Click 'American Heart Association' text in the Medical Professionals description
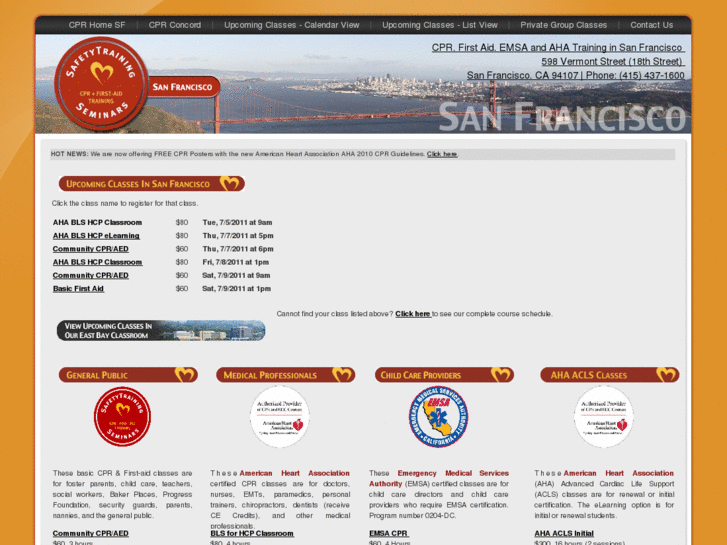This screenshot has height=545, width=727. [x=294, y=473]
